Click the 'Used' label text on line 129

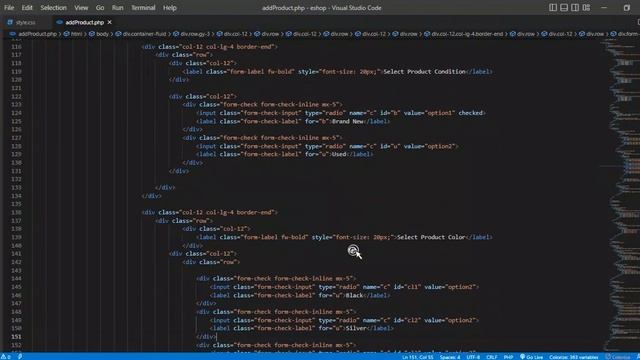339,154
